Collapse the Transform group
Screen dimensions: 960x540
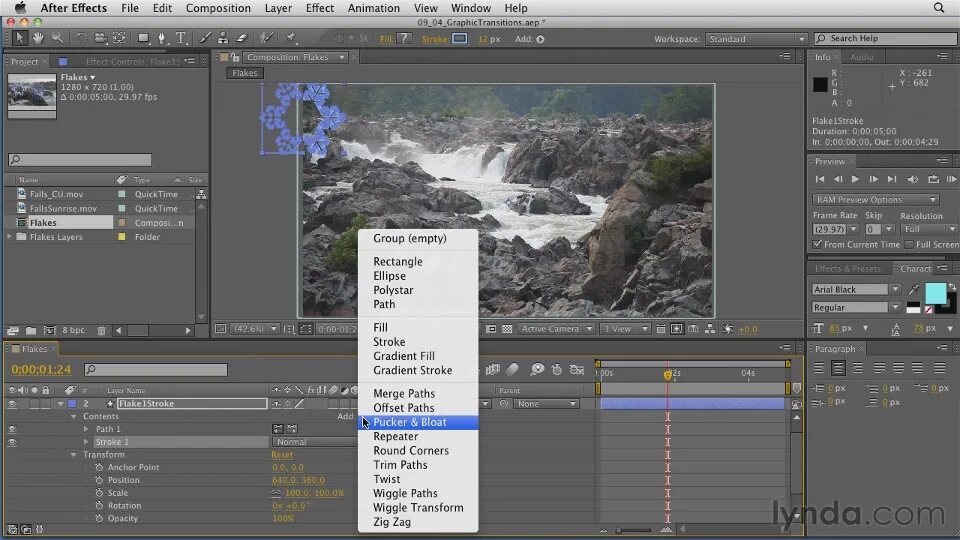73,455
